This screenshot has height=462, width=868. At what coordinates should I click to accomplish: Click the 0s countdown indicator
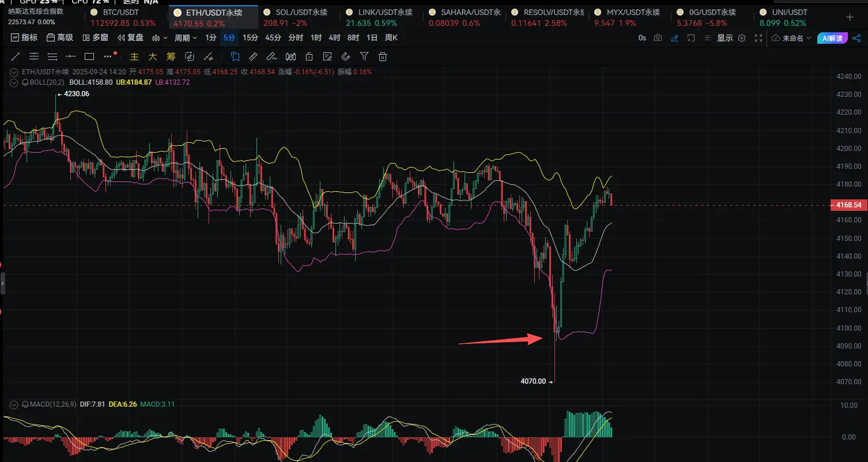[642, 38]
